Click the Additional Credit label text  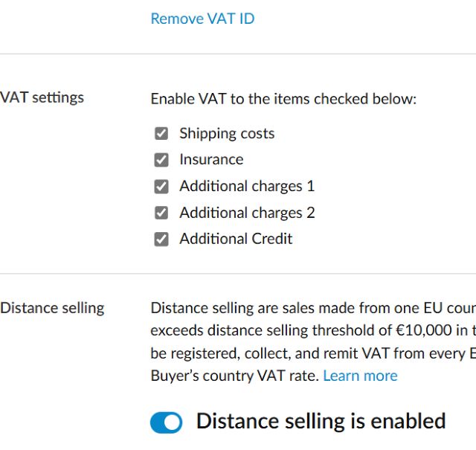(236, 239)
